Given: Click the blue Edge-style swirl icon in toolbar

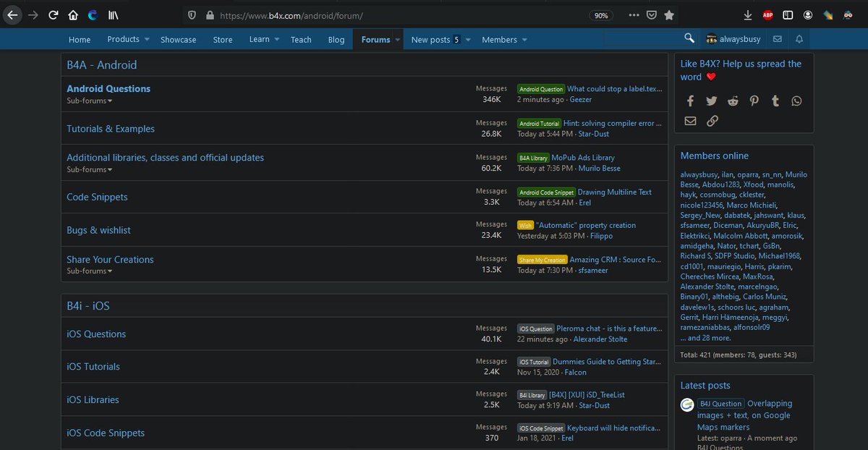Looking at the screenshot, I should point(93,14).
